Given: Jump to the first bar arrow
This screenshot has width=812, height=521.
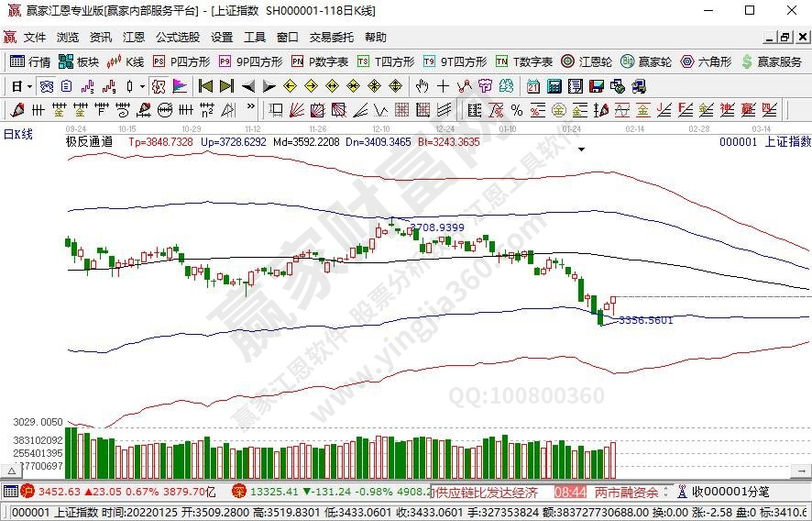Looking at the screenshot, I should point(205,86).
